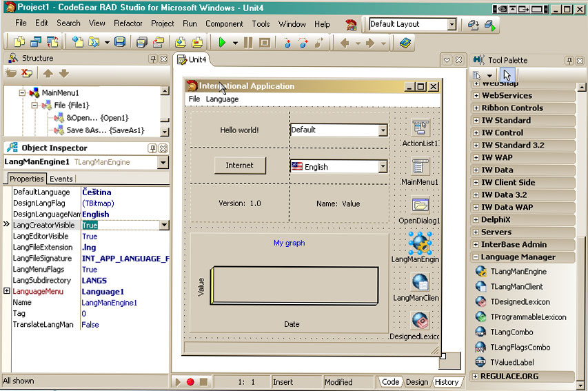
Task: Open the English language flags combo
Action: 383,167
